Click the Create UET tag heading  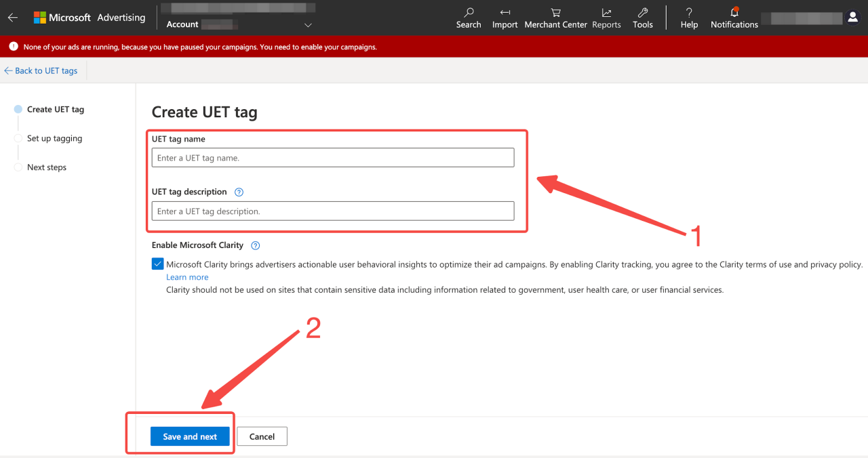point(205,112)
